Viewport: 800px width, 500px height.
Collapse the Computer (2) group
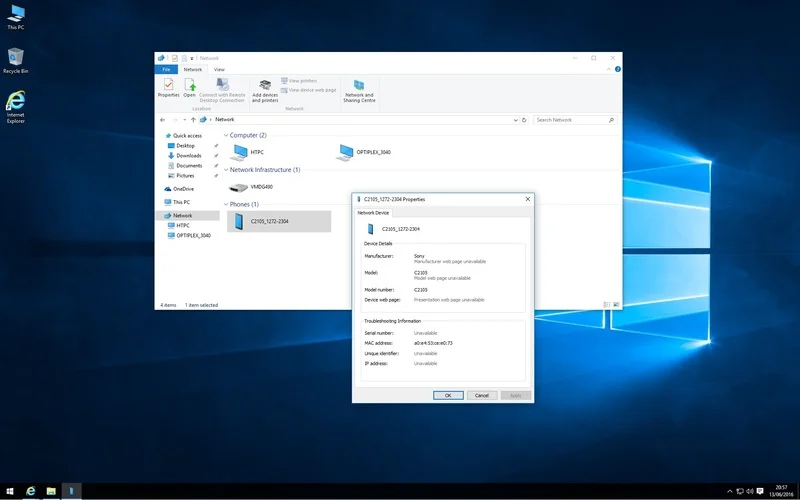click(226, 135)
